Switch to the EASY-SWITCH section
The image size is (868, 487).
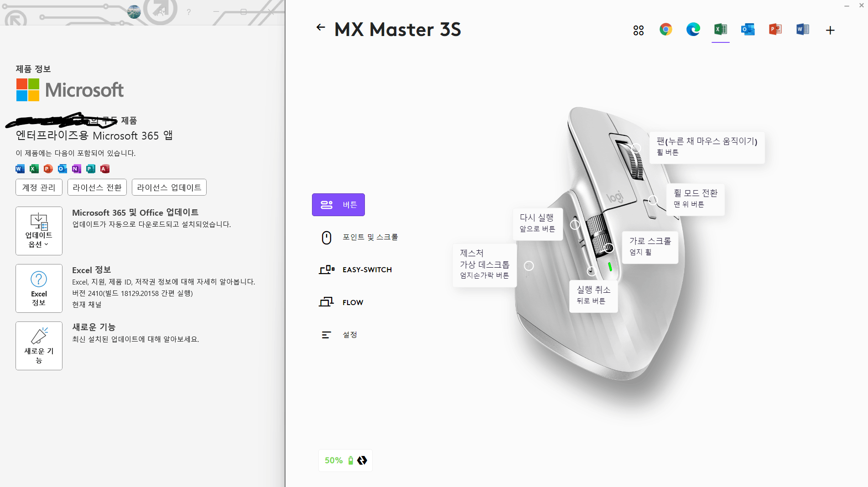click(355, 269)
